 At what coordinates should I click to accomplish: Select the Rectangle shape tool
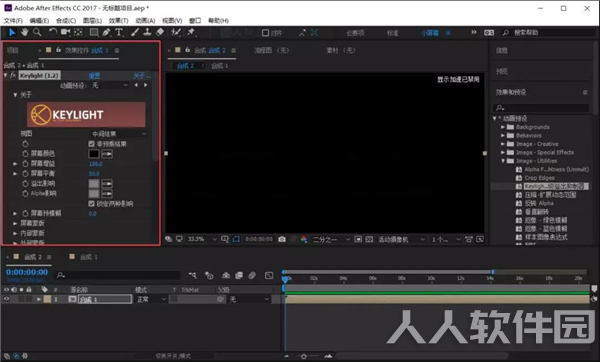[94, 33]
